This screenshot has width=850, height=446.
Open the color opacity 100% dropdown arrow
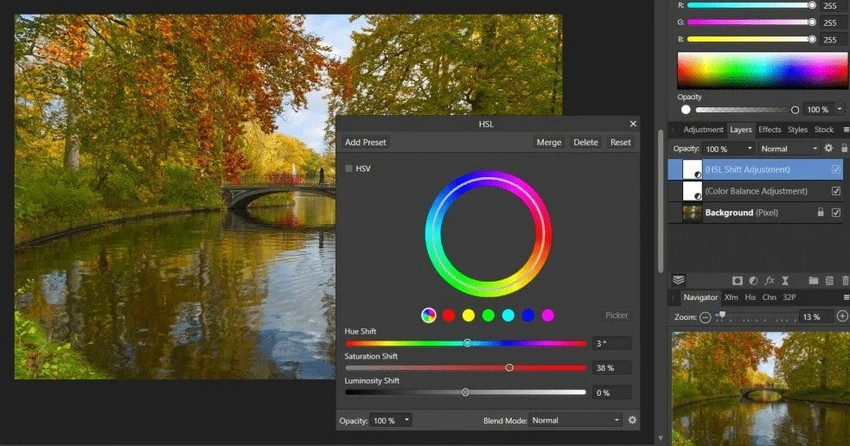point(839,109)
